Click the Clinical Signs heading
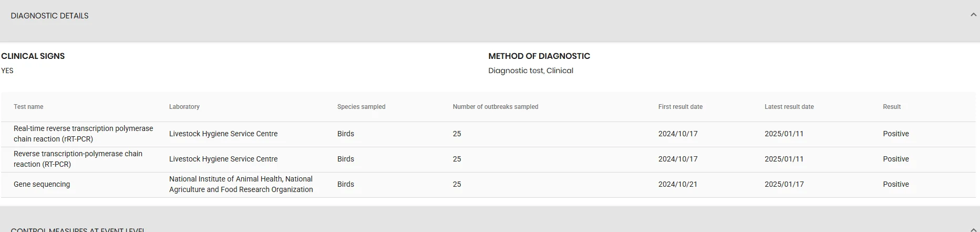This screenshot has height=232, width=980. [x=33, y=56]
